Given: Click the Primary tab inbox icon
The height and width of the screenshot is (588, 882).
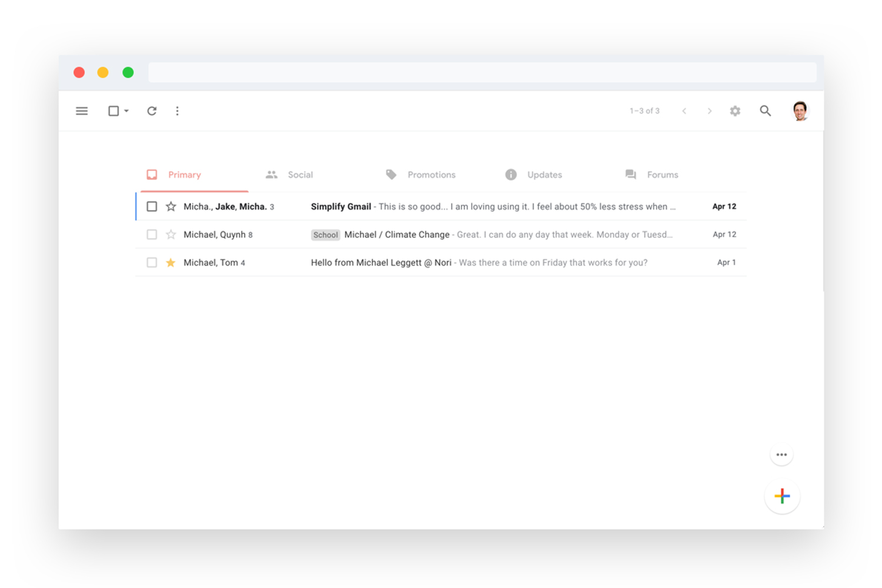Looking at the screenshot, I should 152,174.
